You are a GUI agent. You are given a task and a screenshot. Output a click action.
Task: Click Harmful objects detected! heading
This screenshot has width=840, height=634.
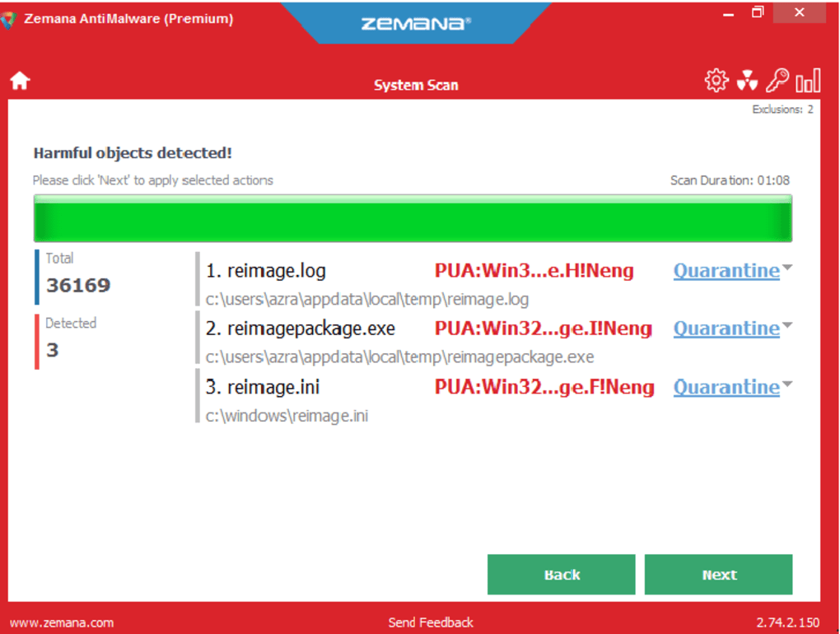coord(133,153)
